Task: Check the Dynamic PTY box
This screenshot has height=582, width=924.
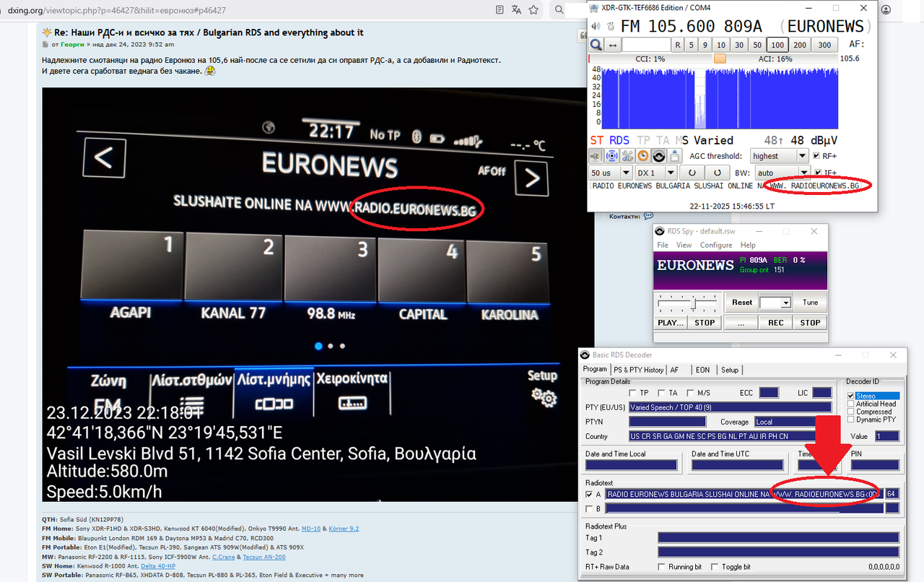Action: point(851,420)
